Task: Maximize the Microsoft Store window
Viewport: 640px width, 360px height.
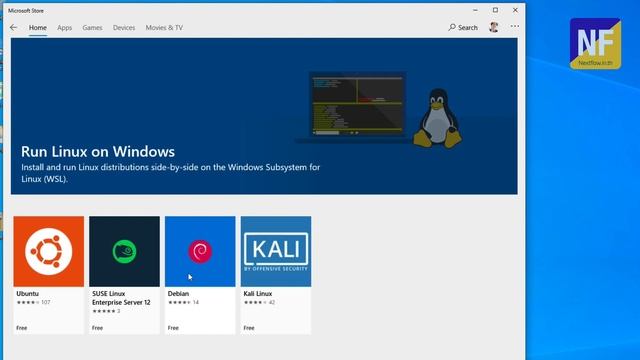Action: point(496,10)
